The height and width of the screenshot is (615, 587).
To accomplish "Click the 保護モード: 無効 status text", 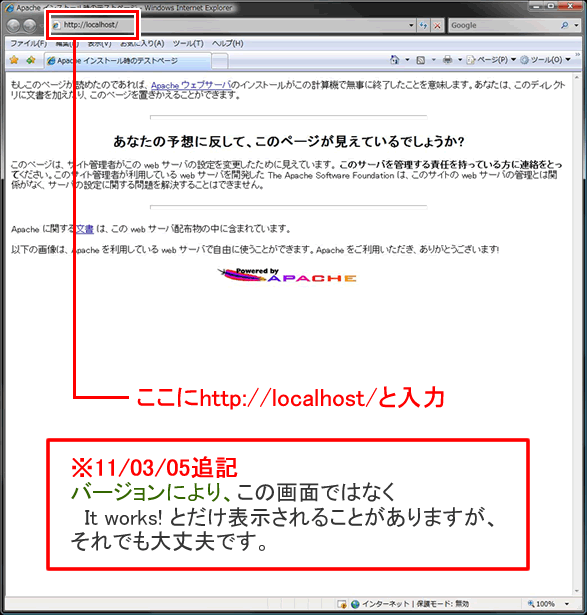I will coord(443,604).
